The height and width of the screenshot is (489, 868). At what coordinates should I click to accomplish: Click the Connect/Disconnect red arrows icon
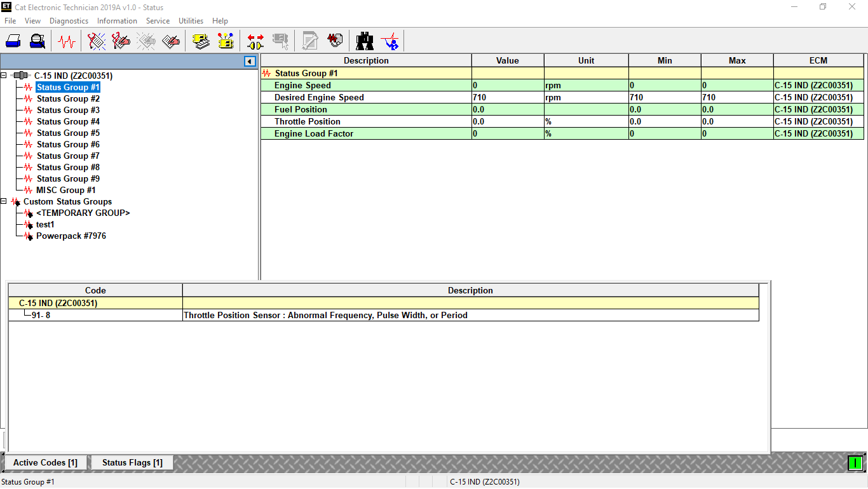(x=255, y=41)
